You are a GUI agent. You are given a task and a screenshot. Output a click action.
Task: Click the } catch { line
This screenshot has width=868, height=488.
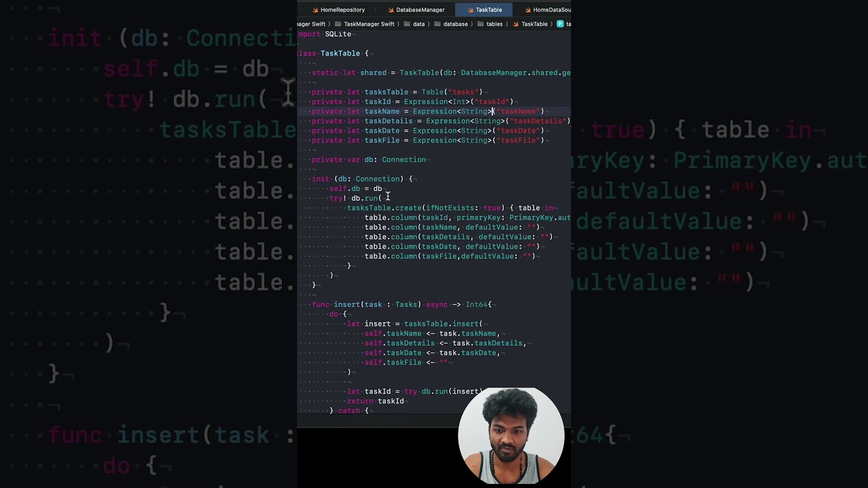(x=349, y=411)
